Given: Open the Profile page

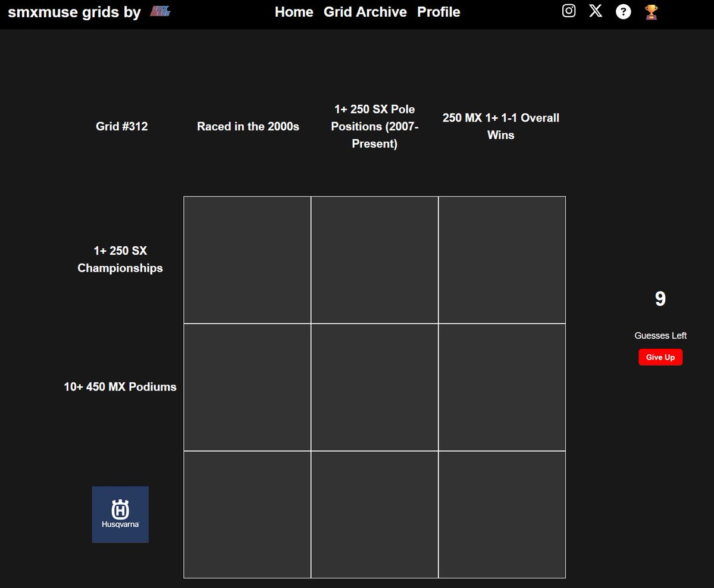Looking at the screenshot, I should (439, 12).
